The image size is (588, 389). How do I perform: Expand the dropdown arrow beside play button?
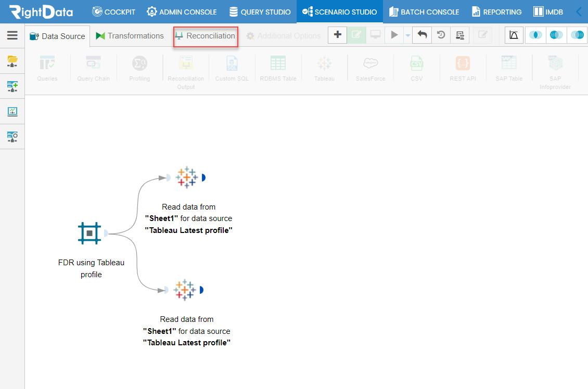click(407, 35)
